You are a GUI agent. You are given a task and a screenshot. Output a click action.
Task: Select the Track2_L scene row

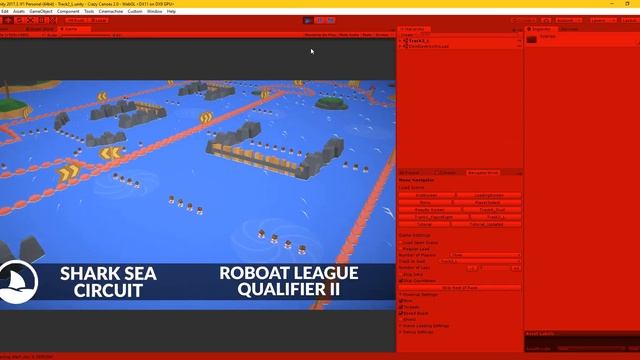(x=460, y=41)
